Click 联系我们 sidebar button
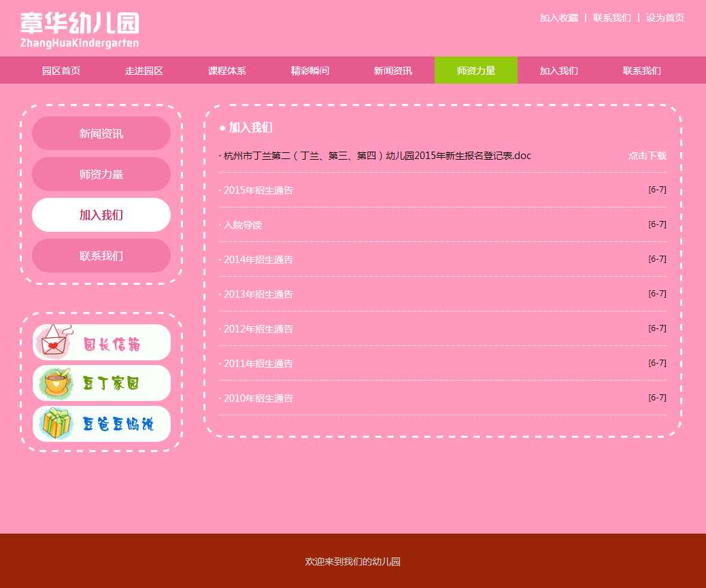This screenshot has width=706, height=588. coord(101,256)
